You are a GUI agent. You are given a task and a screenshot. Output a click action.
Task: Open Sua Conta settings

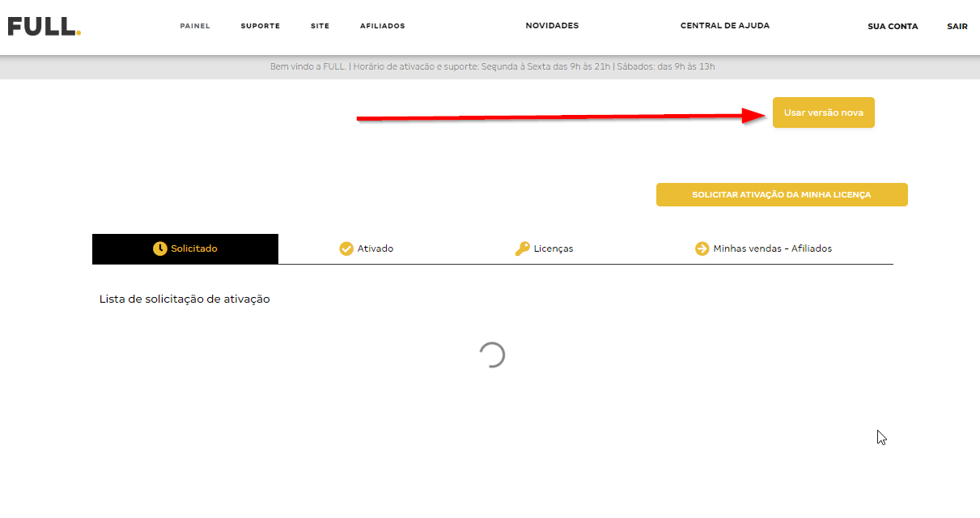coord(893,27)
